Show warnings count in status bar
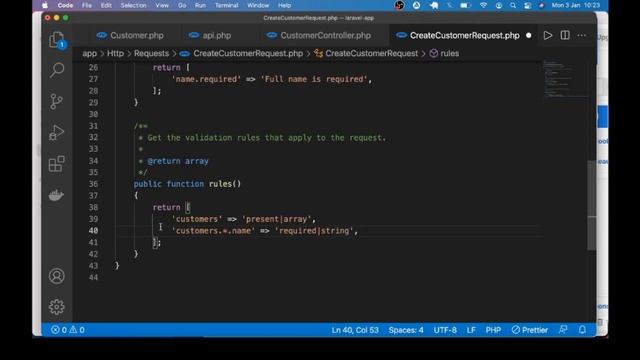This screenshot has width=640, height=360. click(77, 330)
